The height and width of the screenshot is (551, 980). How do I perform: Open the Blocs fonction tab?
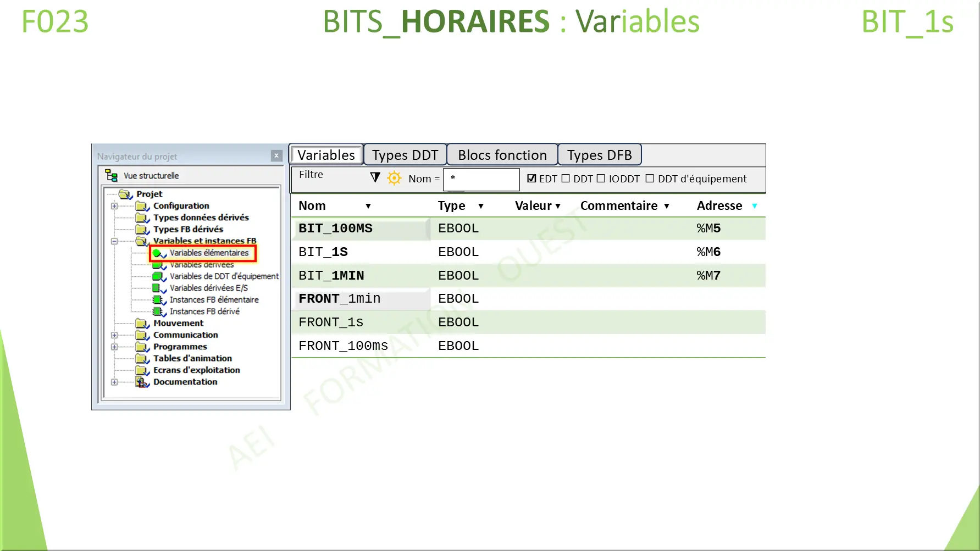[x=502, y=154]
